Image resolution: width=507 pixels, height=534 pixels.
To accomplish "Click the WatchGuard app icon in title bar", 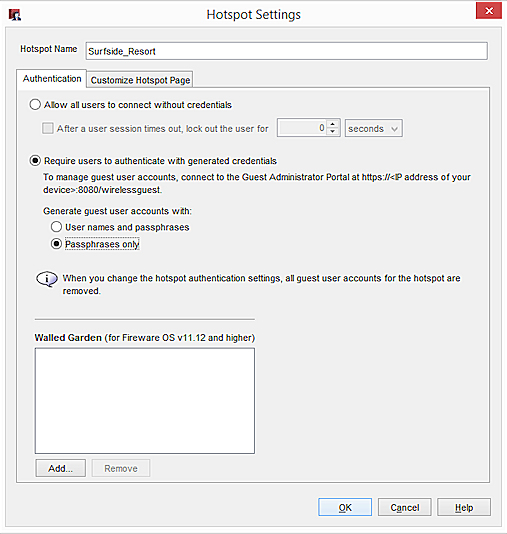I will (x=15, y=15).
